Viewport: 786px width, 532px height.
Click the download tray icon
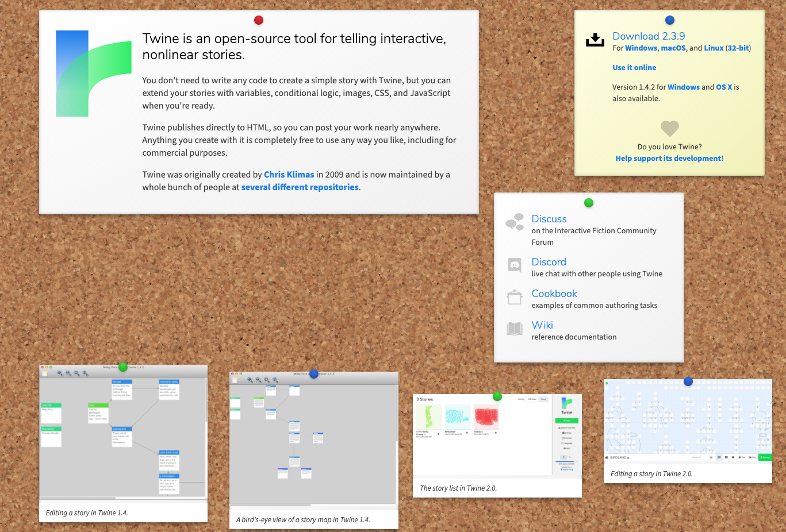(x=595, y=40)
